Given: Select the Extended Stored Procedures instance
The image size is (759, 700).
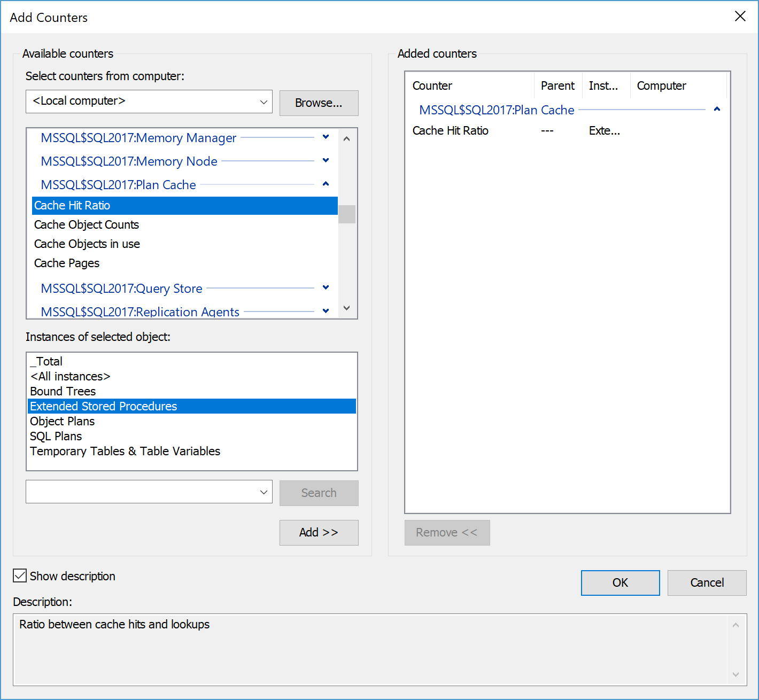Looking at the screenshot, I should (x=192, y=407).
